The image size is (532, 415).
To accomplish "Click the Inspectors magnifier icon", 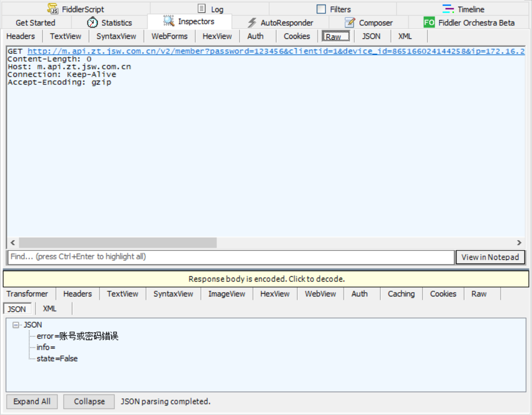I will click(x=168, y=21).
